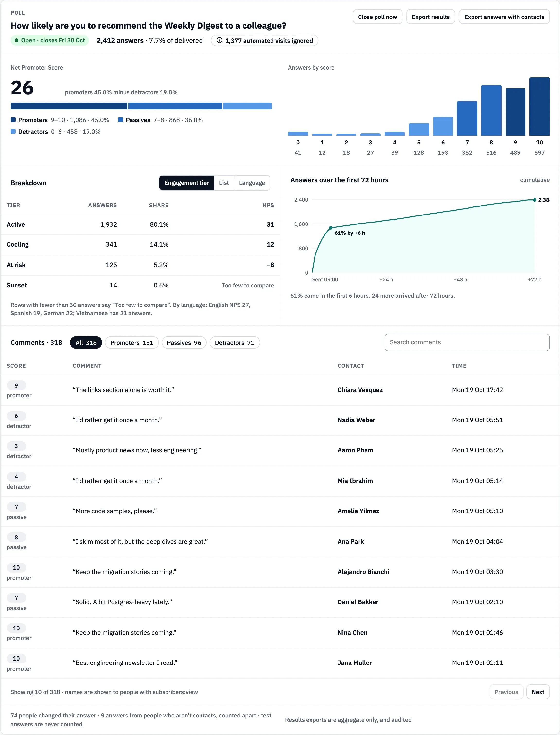
Task: Click comment "Mostly product news now, less engineering."
Action: coord(137,450)
